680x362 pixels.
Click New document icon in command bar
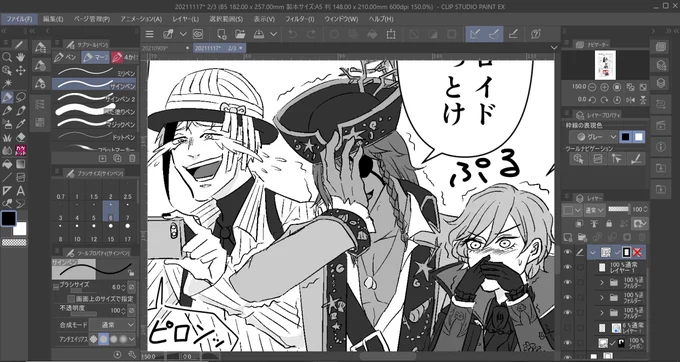[222, 34]
